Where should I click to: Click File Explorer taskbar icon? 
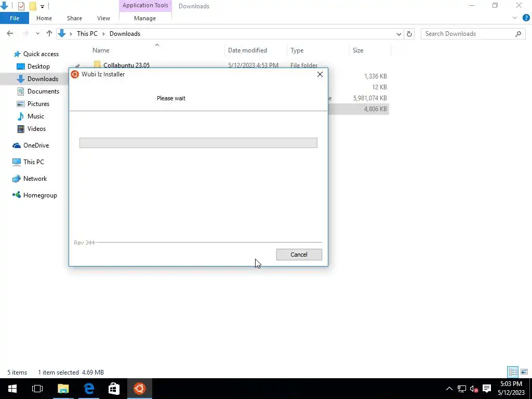pos(63,389)
